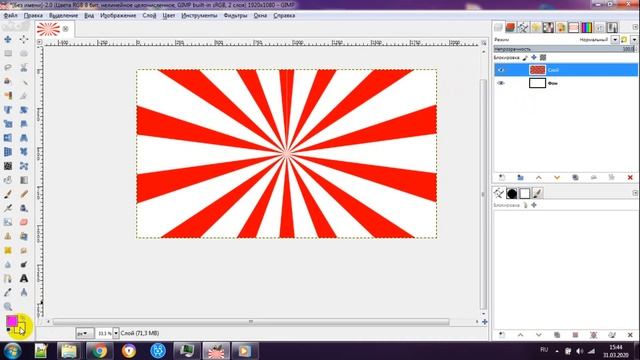Open the "Правка" menu
640x360 pixels.
point(33,16)
